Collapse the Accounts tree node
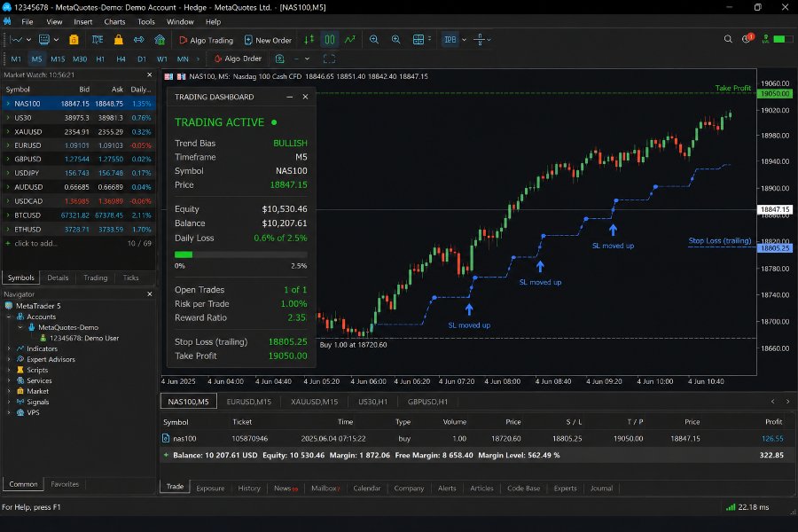 [9, 317]
